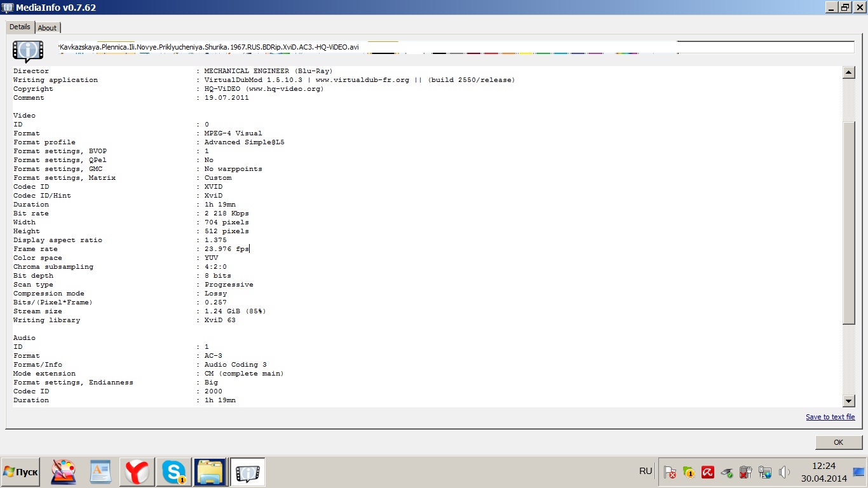Click the "1.375" aspect ratio value
868x488 pixels.
pos(215,240)
